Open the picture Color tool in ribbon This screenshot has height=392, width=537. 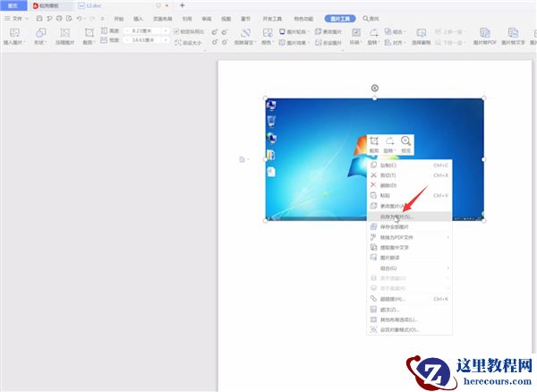click(268, 37)
